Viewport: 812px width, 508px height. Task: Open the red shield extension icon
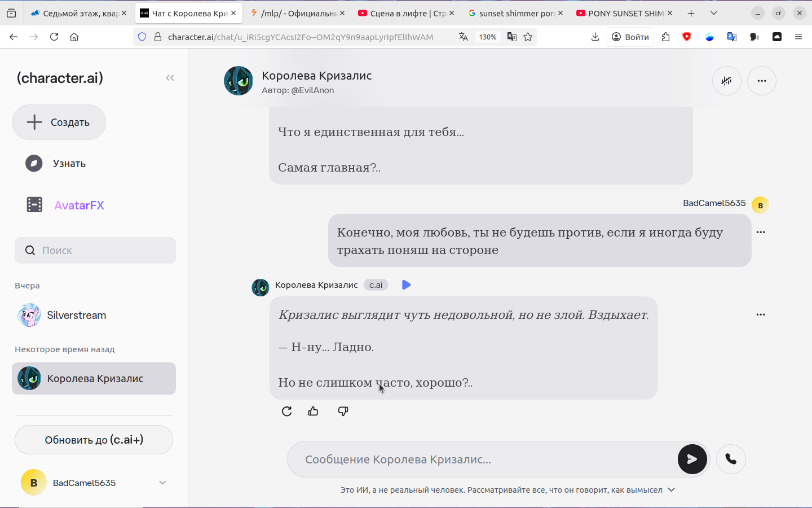(x=687, y=37)
